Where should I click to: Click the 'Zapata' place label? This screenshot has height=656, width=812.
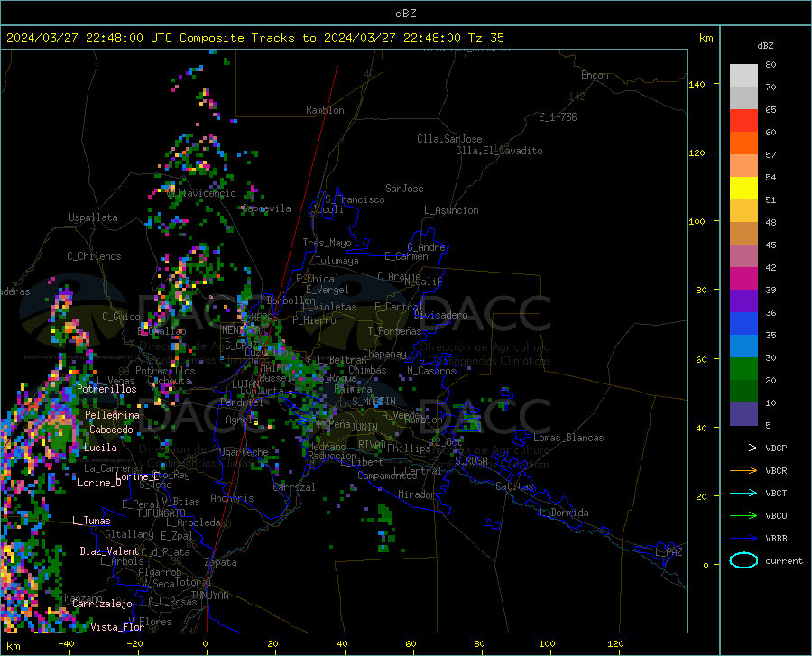pos(220,562)
